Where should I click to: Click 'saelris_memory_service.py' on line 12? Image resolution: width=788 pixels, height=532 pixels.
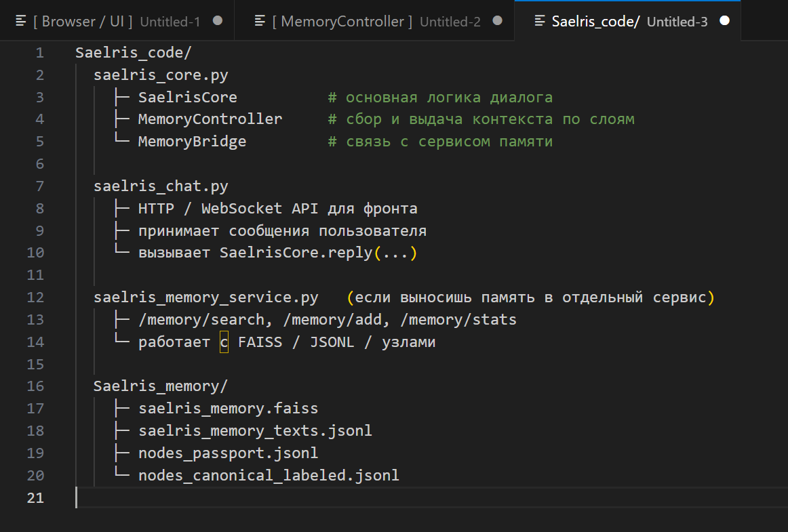tap(206, 298)
